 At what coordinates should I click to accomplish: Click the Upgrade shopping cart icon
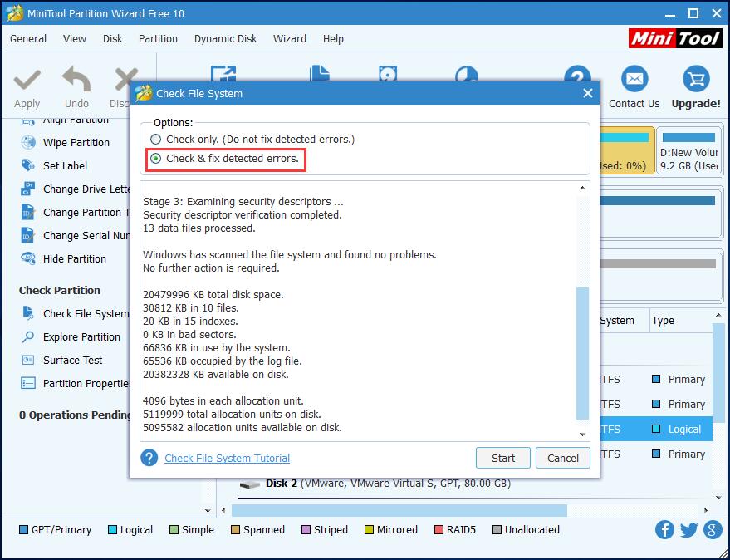(x=696, y=79)
